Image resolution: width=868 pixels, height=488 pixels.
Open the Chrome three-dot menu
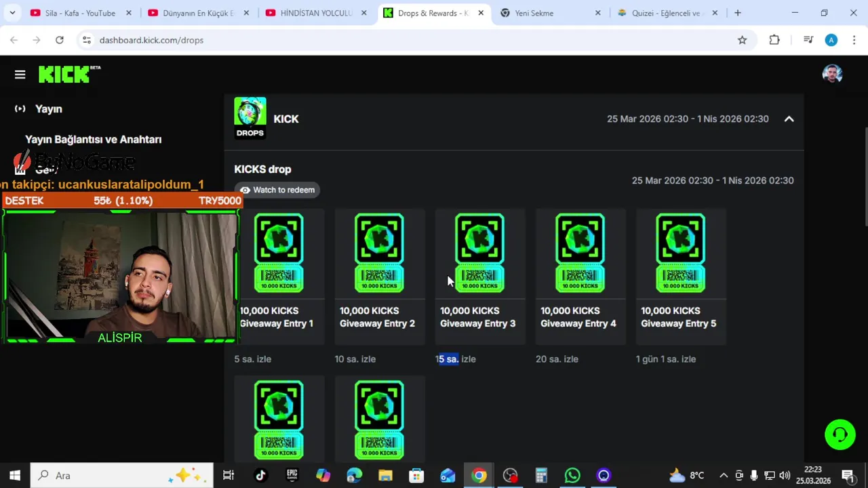pyautogui.click(x=854, y=40)
